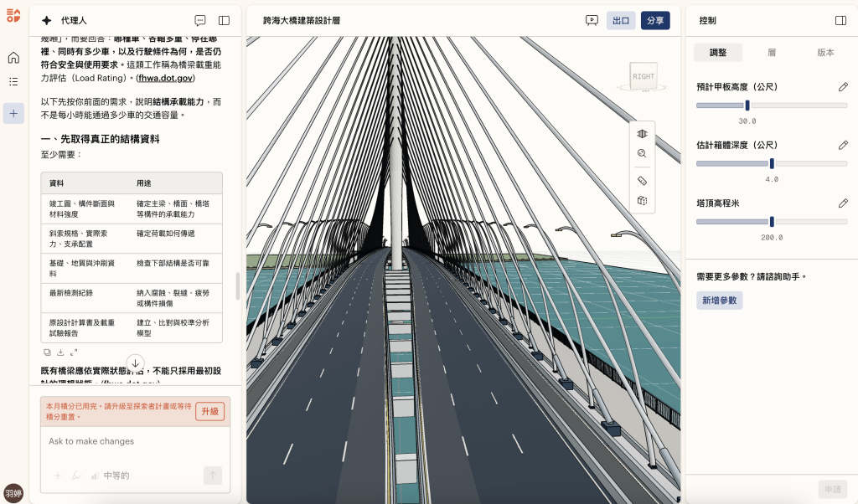
Task: Click the 控制 panel title
Action: 707,20
